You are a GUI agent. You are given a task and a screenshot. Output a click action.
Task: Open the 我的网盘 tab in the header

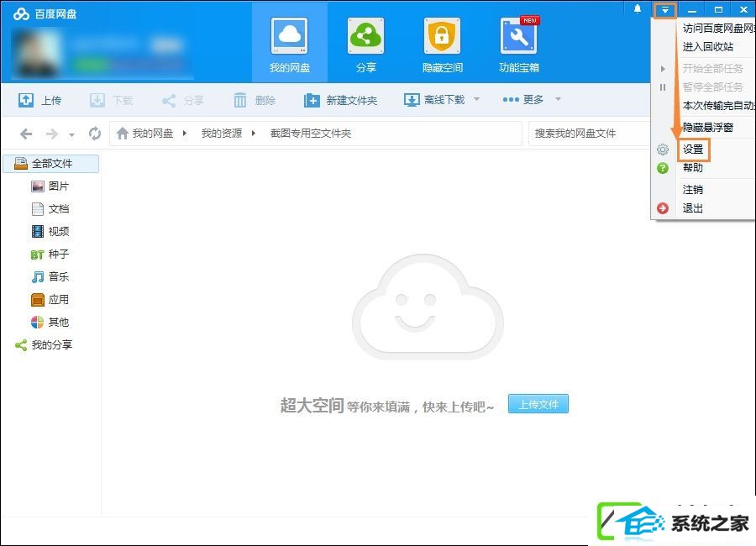(x=289, y=45)
